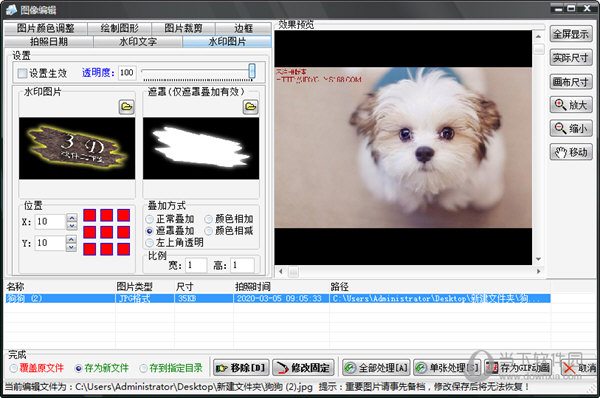Switch to 图片裁剪 tab

pyautogui.click(x=183, y=28)
